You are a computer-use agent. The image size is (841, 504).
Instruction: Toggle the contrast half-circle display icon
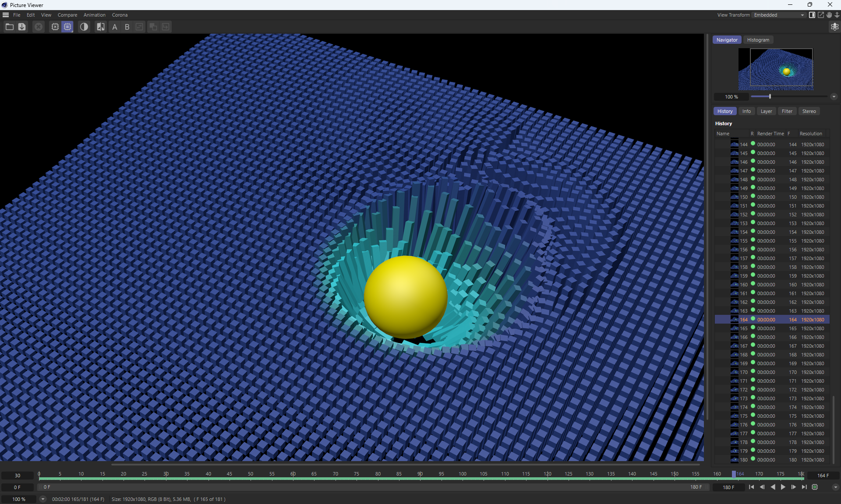[x=84, y=27]
